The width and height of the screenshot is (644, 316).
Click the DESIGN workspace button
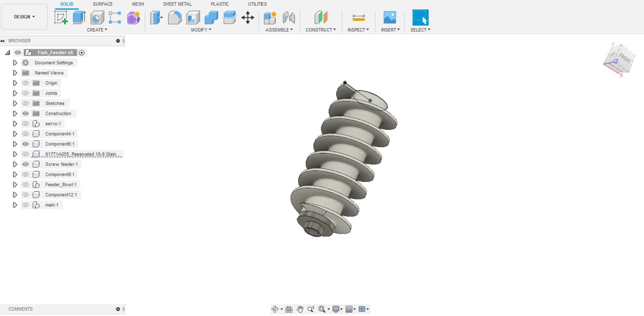(24, 16)
